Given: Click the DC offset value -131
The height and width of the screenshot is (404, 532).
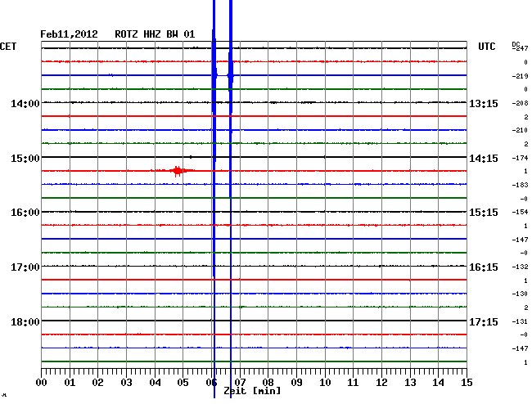Looking at the screenshot, I should (520, 321).
